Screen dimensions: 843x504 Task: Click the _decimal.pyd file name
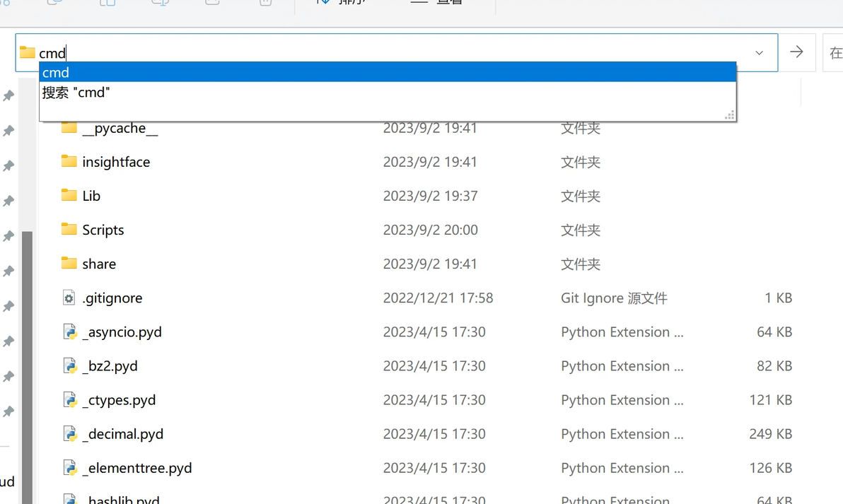(122, 434)
